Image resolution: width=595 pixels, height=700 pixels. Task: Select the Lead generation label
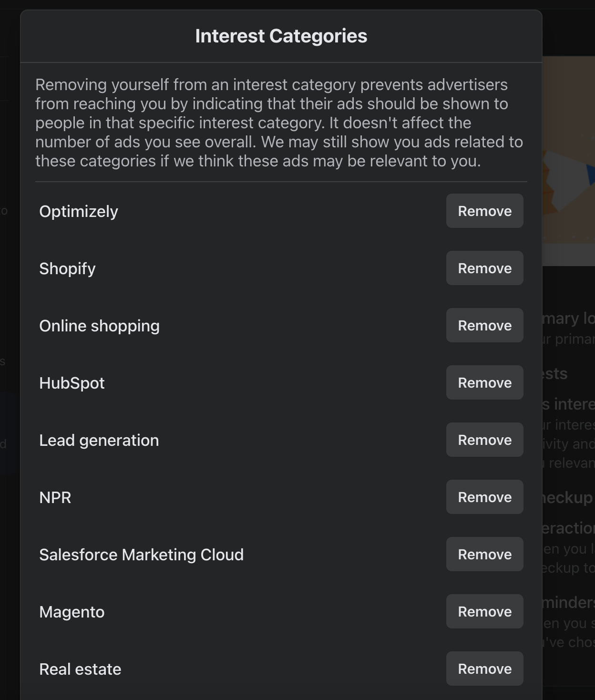[x=99, y=441]
